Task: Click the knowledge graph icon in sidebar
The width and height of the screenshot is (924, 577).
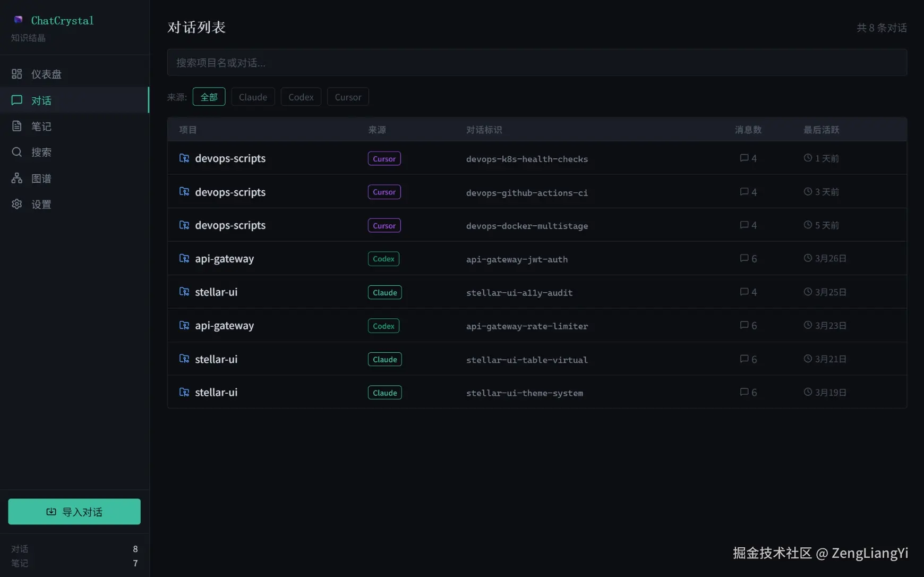Action: tap(17, 178)
